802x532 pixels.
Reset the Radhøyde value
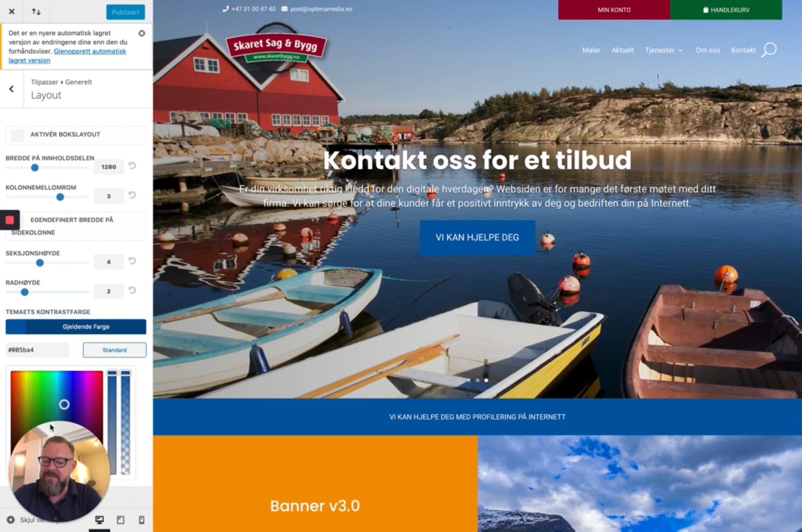(132, 290)
